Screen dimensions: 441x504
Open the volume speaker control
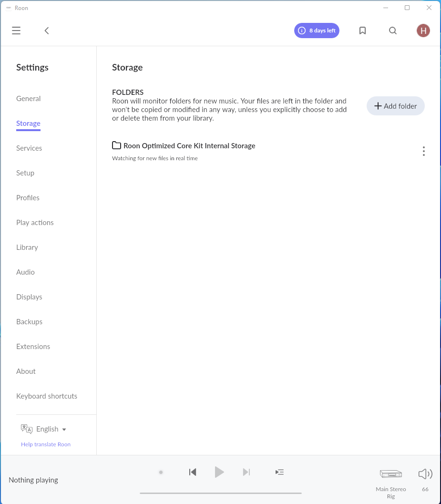pos(425,474)
